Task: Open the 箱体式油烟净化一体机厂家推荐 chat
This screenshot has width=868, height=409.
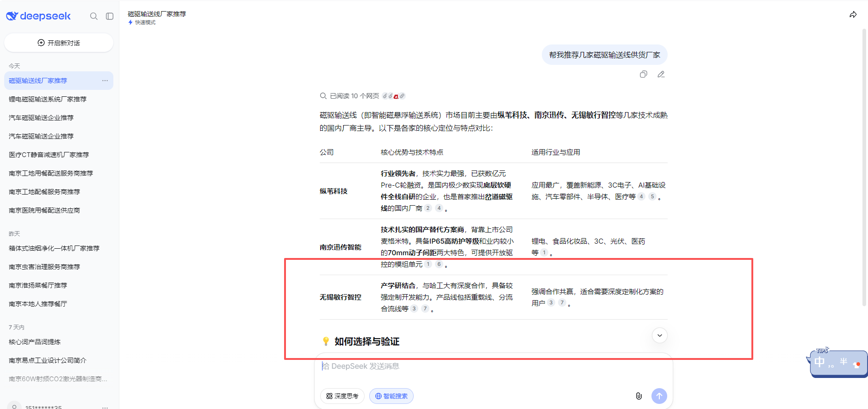Action: (x=59, y=248)
